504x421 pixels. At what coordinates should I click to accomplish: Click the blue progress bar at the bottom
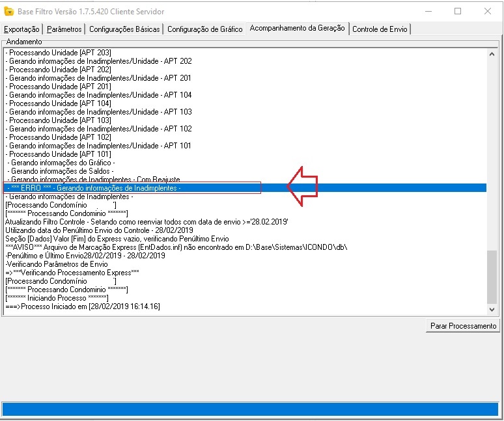tap(251, 408)
